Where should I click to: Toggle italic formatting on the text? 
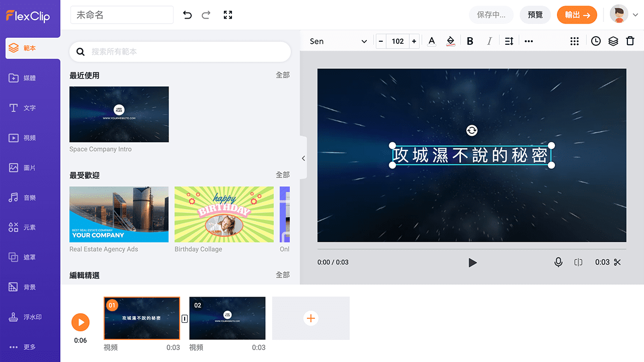click(489, 41)
